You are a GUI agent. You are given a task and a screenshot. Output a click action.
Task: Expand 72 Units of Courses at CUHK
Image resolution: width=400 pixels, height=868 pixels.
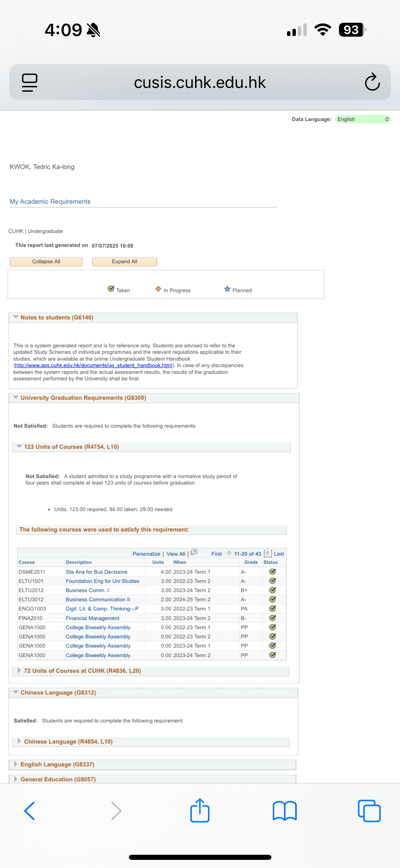tap(19, 670)
